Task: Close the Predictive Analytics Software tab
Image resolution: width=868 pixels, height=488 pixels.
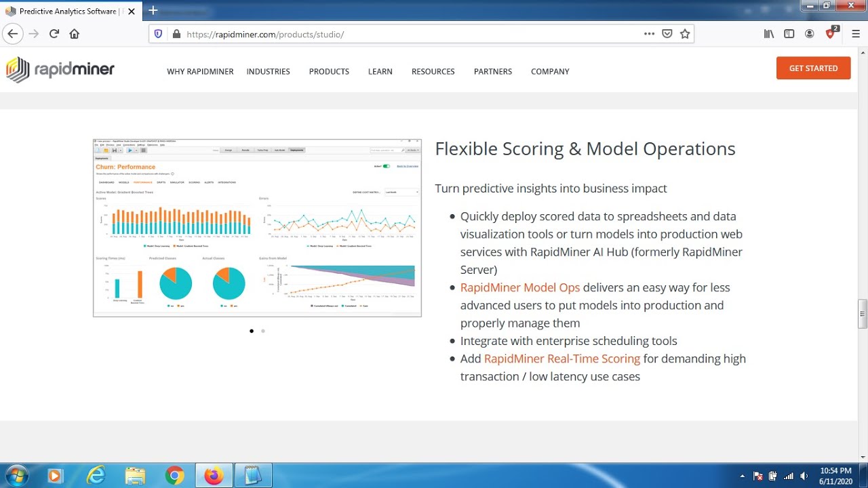Action: point(132,12)
